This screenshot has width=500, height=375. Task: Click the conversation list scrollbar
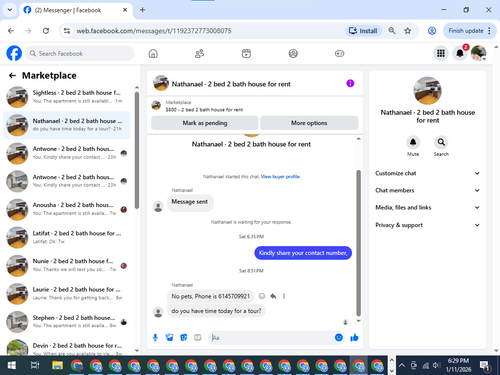click(x=137, y=150)
